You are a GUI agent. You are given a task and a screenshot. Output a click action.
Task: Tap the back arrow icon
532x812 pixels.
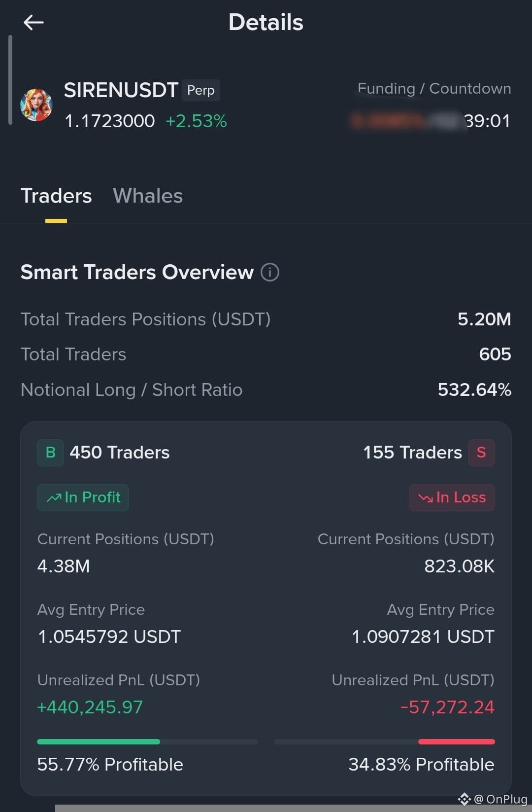pyautogui.click(x=33, y=22)
